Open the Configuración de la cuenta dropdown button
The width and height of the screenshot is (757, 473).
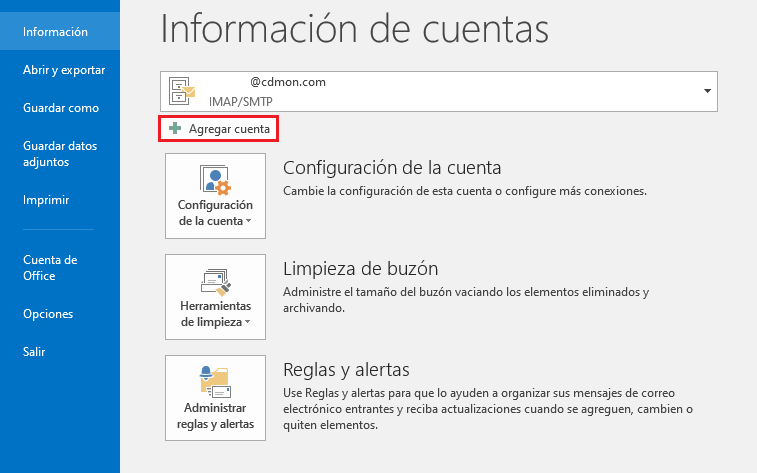[215, 213]
